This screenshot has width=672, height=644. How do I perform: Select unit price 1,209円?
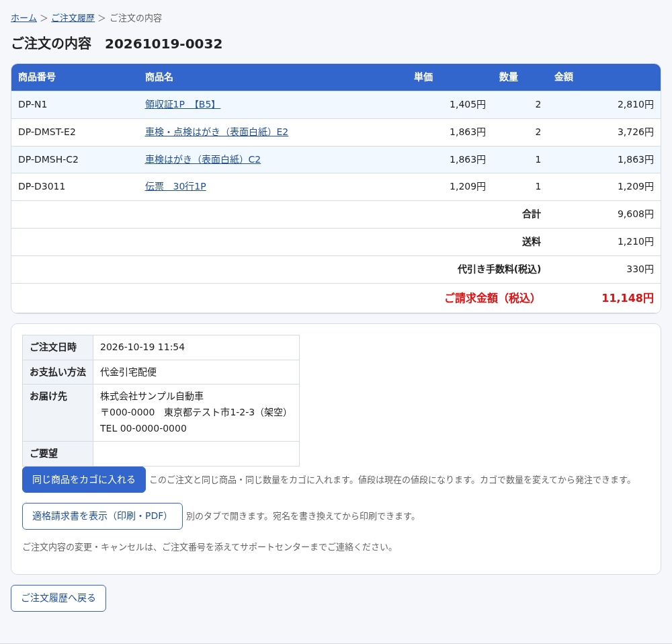[468, 186]
